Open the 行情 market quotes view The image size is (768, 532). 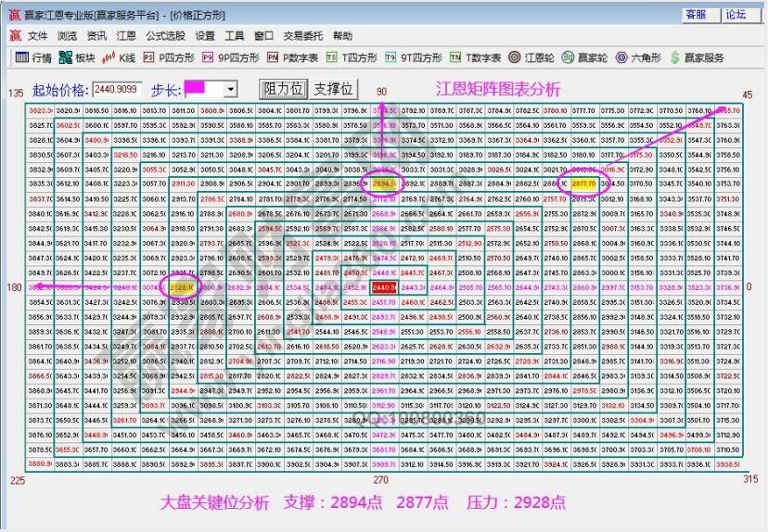pos(34,57)
